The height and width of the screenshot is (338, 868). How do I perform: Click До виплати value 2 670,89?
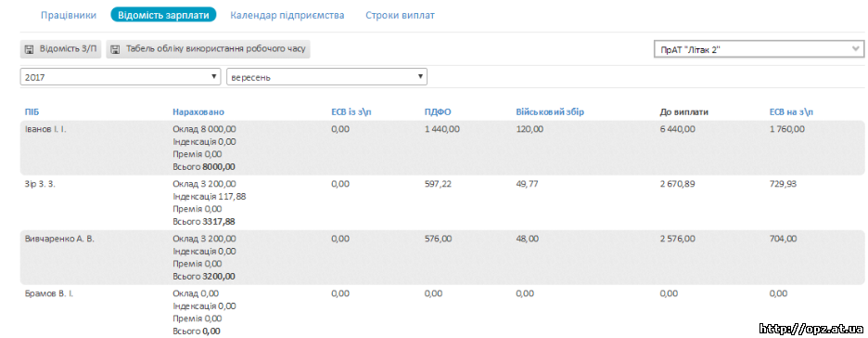677,184
